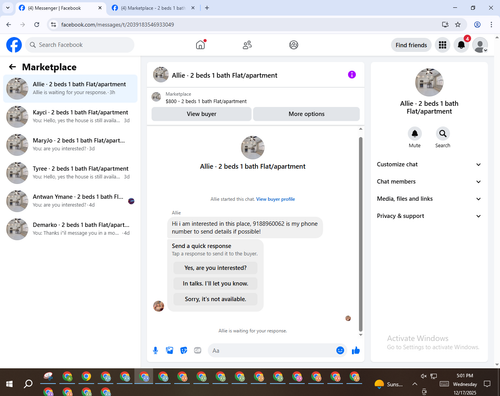Search in conversation magnifier icon
This screenshot has width=500, height=396.
443,134
